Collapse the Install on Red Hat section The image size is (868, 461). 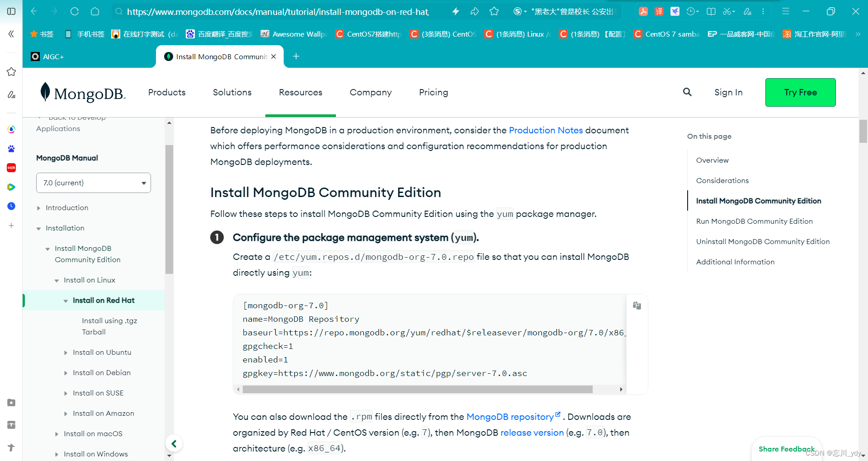66,300
